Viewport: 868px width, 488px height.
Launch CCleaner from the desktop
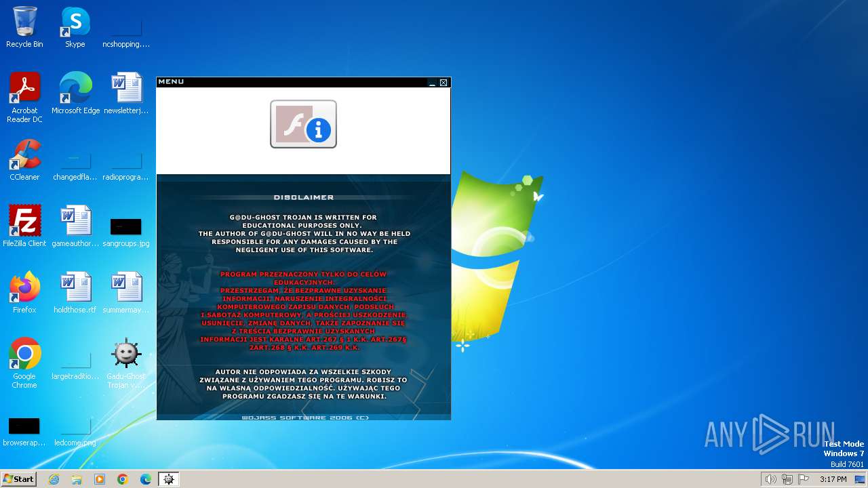coord(24,160)
